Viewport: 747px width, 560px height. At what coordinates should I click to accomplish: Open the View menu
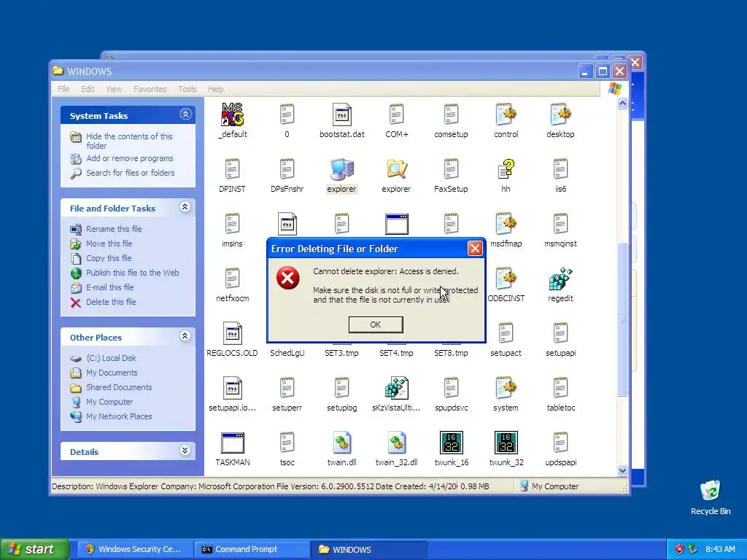pos(114,89)
